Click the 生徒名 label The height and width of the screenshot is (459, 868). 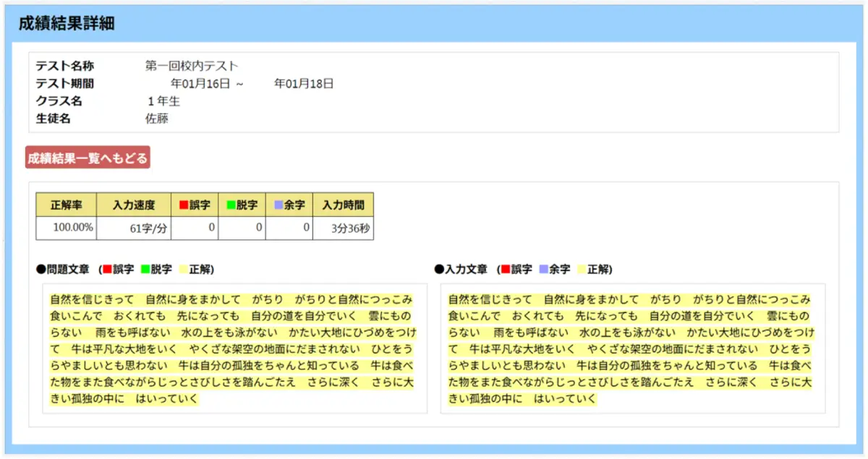[x=54, y=119]
